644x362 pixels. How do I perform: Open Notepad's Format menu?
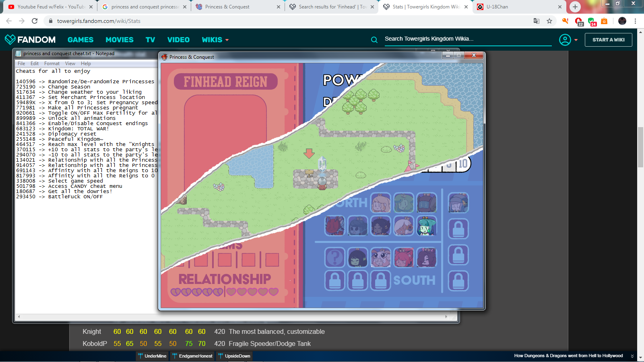(52, 64)
